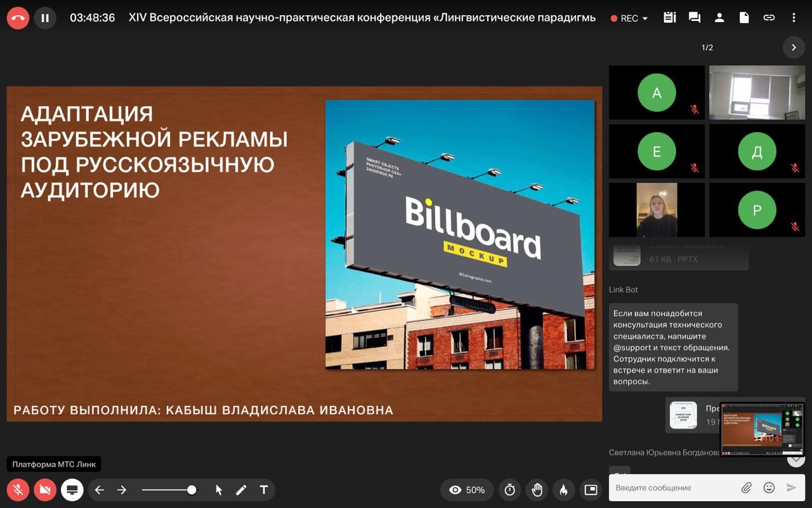Open the small screen-share preview thumbnail
This screenshot has width=812, height=508.
coord(763,429)
